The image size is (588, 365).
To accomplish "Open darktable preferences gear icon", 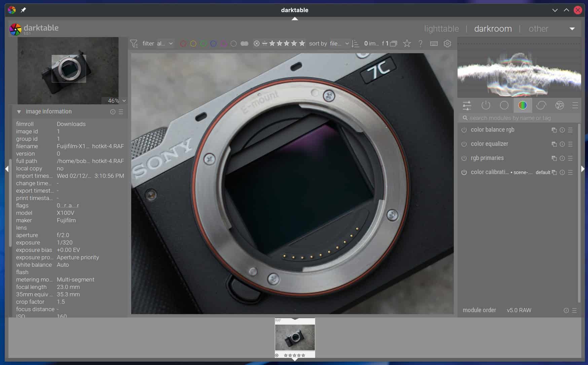I will click(x=447, y=43).
